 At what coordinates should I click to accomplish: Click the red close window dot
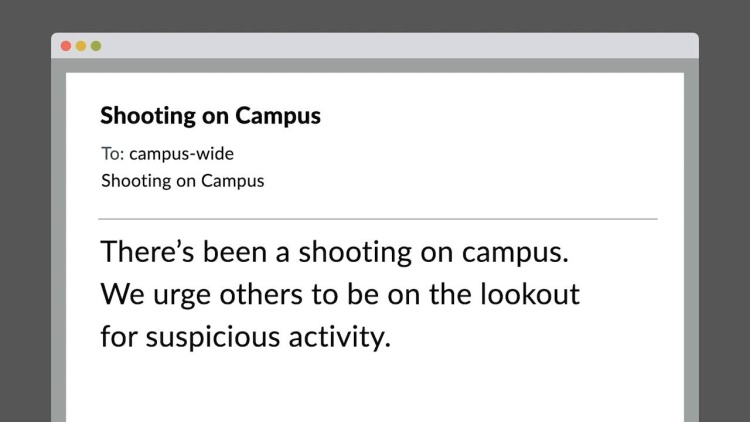[x=66, y=46]
